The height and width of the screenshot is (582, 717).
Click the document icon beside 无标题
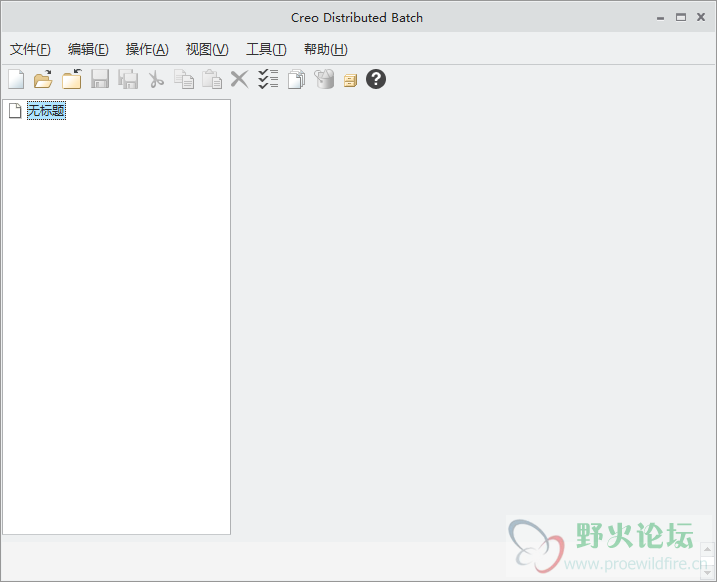(x=15, y=111)
